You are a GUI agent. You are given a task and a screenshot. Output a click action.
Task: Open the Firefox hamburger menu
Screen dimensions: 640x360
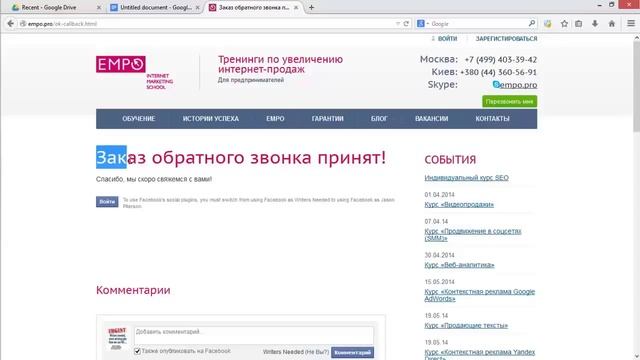[631, 24]
